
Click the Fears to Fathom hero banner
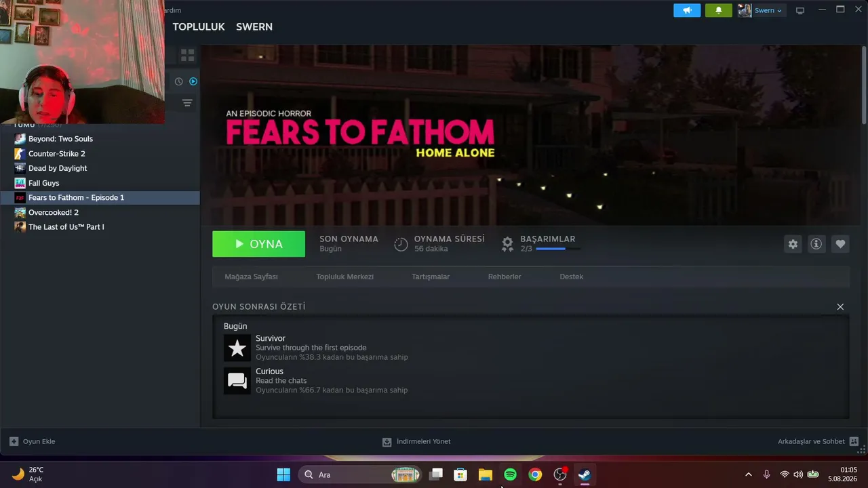pyautogui.click(x=530, y=135)
